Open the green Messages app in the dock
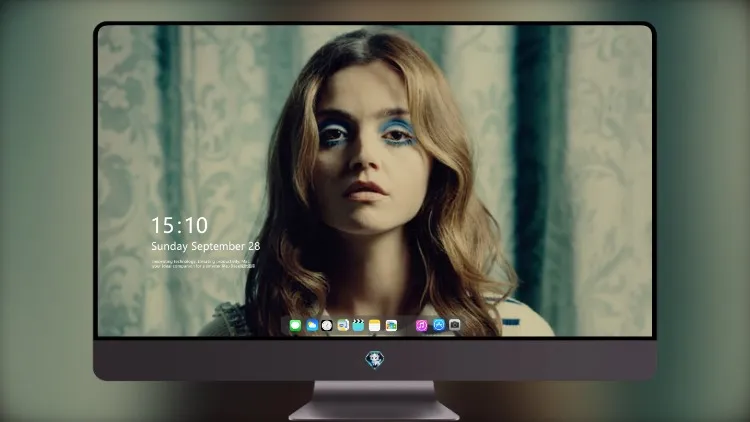The width and height of the screenshot is (750, 422). [296, 325]
